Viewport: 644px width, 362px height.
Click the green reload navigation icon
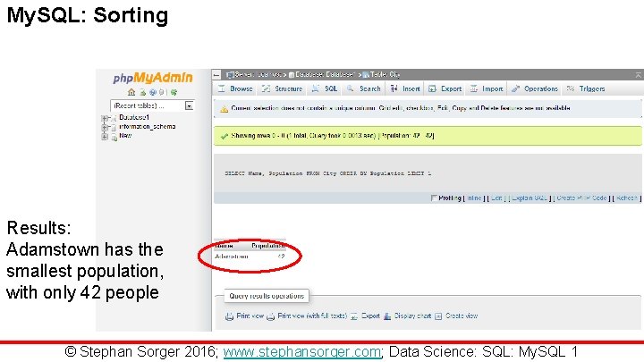pyautogui.click(x=174, y=92)
